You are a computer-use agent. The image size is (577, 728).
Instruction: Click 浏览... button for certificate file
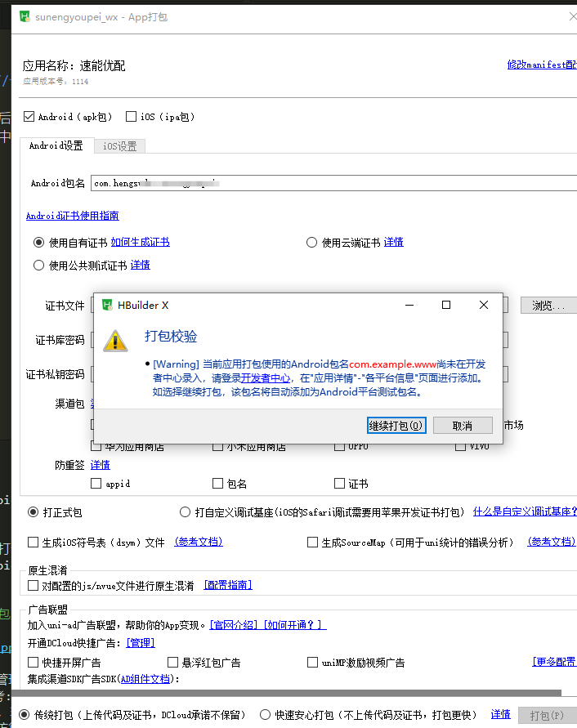pos(548,306)
